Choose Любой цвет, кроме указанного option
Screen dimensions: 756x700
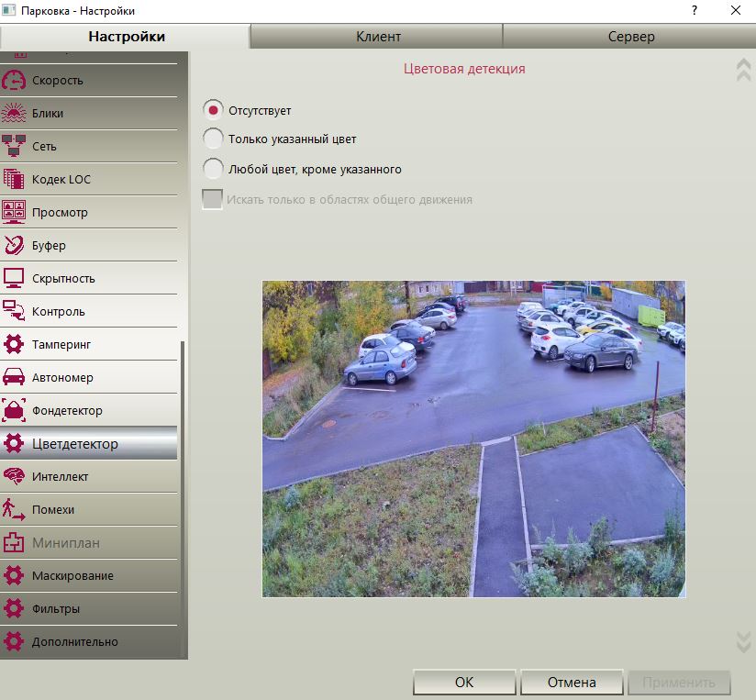213,169
